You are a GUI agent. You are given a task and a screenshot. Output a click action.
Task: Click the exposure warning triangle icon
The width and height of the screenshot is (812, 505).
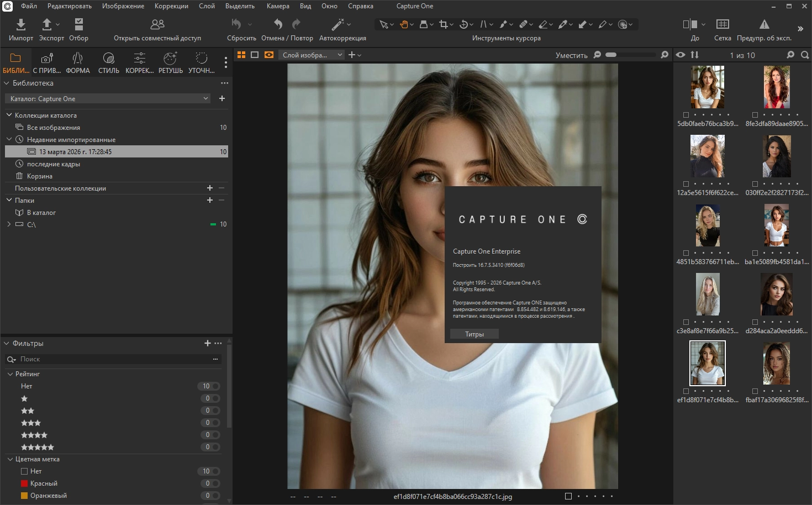point(764,24)
